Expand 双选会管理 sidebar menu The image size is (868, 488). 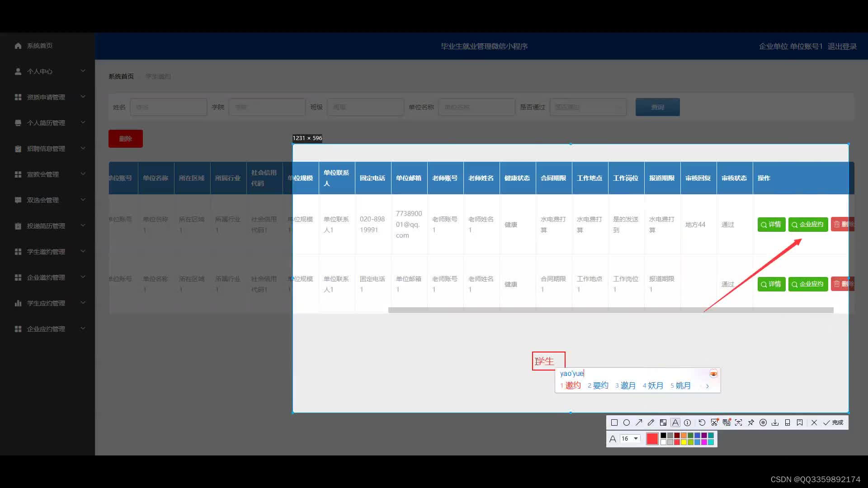pos(47,200)
